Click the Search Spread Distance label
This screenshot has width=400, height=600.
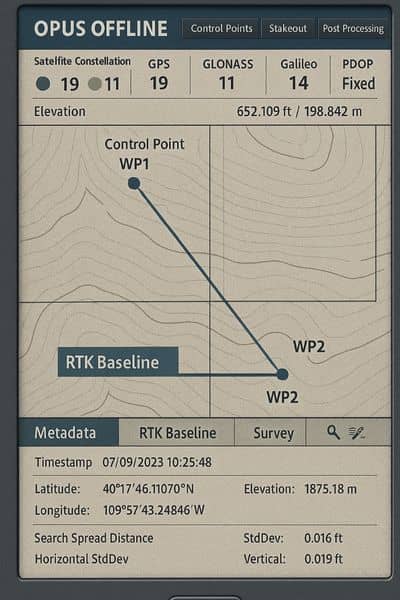(94, 538)
